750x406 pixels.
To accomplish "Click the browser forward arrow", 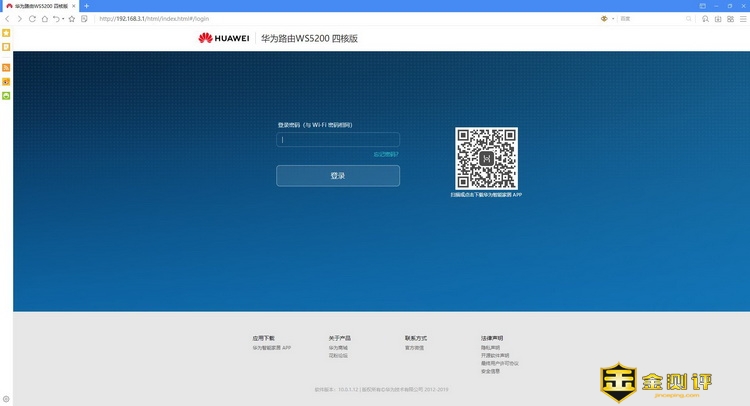I will click(20, 19).
